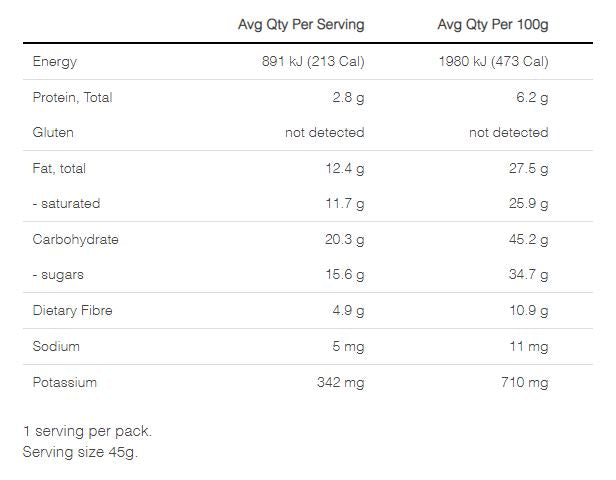The height and width of the screenshot is (480, 616).
Task: Select the 'Fat, total' row label
Action: [61, 168]
